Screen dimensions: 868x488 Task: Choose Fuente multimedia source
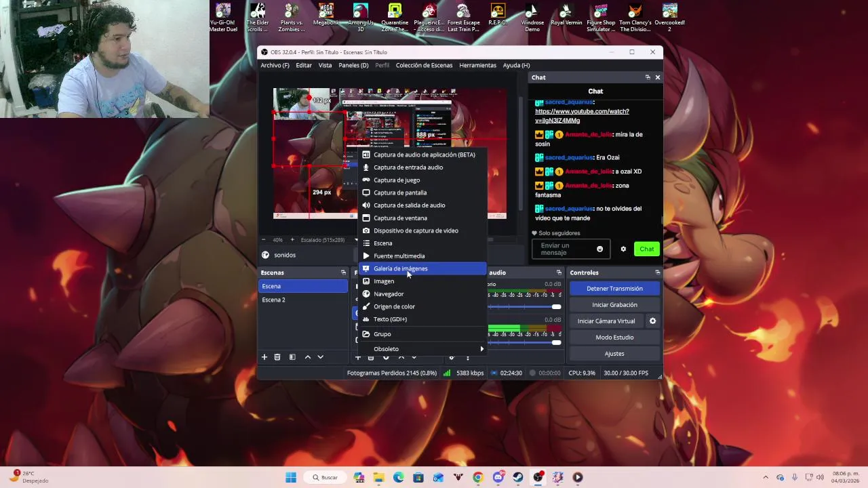(x=422, y=256)
